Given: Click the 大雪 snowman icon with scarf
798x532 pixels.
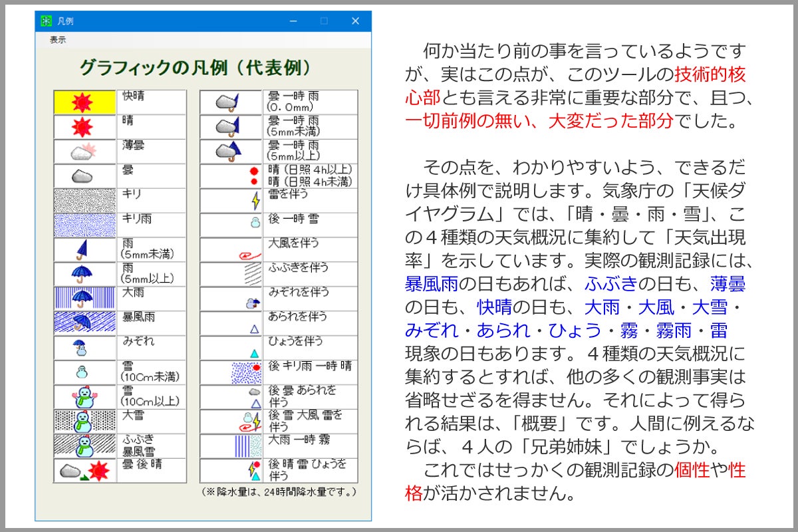Looking at the screenshot, I should (x=84, y=421).
